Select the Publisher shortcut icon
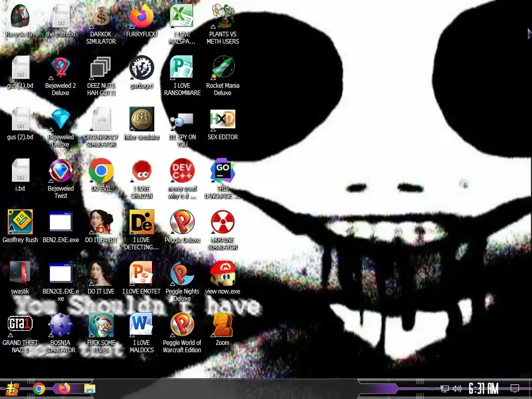Viewport: 532px width, 399px height. [x=182, y=68]
